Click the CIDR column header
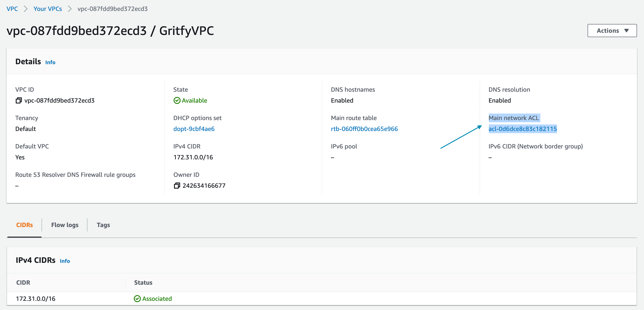The height and width of the screenshot is (310, 644). [x=23, y=282]
